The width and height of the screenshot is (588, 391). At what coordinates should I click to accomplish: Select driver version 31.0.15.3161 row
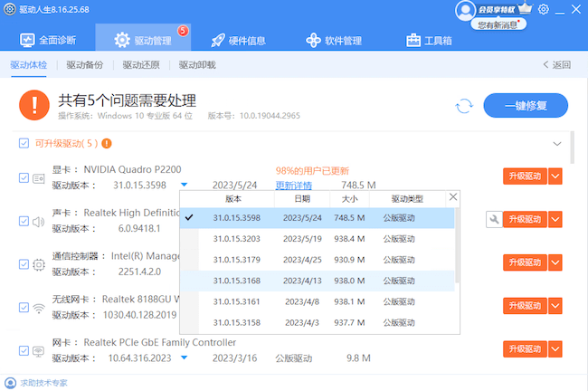coord(317,301)
